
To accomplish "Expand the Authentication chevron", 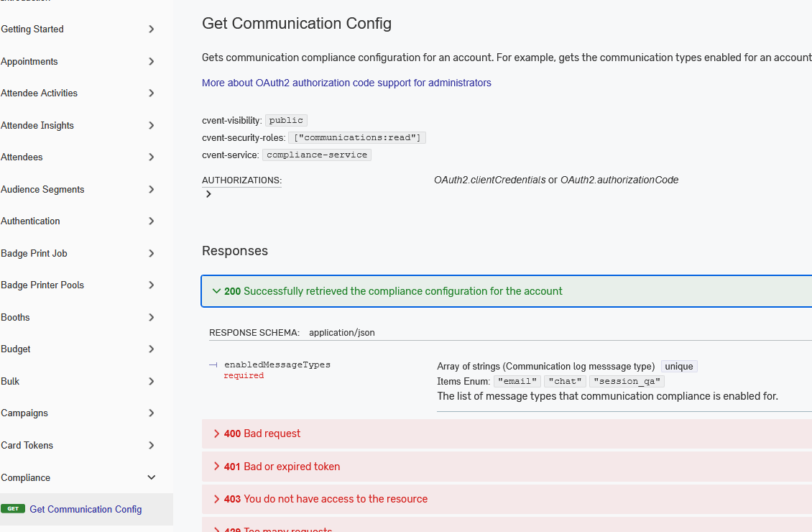I will (151, 221).
